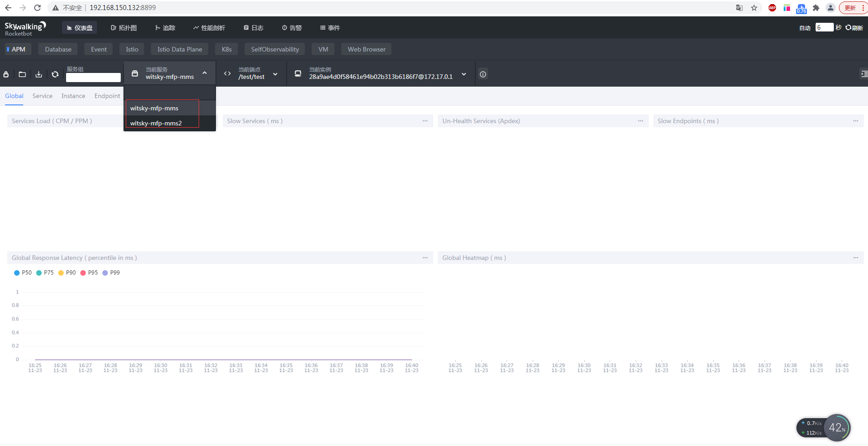868x446 pixels.
Task: Go to the 拓扑图 (topology) page
Action: [123, 27]
